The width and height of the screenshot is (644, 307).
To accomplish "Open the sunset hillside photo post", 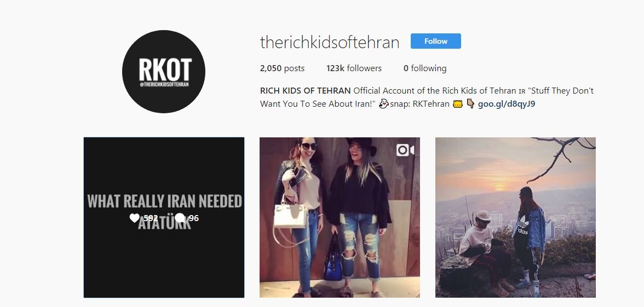I will (x=515, y=218).
